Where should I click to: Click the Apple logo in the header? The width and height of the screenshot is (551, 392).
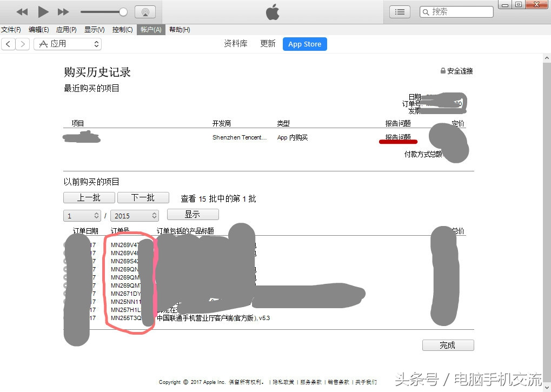(x=272, y=11)
